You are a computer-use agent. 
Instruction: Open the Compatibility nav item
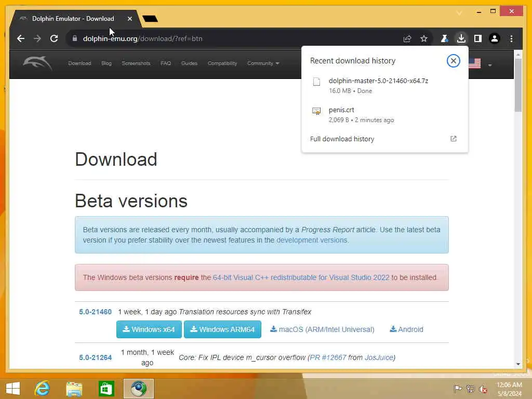(x=222, y=63)
